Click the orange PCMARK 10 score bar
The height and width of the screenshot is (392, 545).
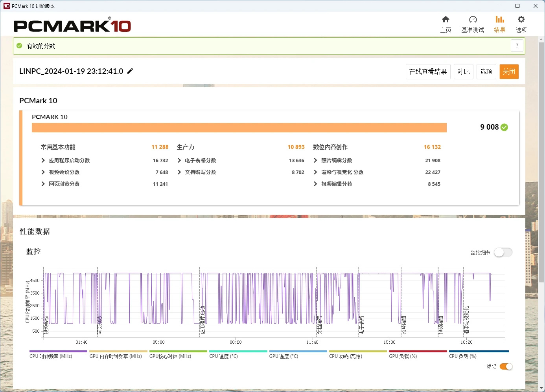click(x=239, y=128)
